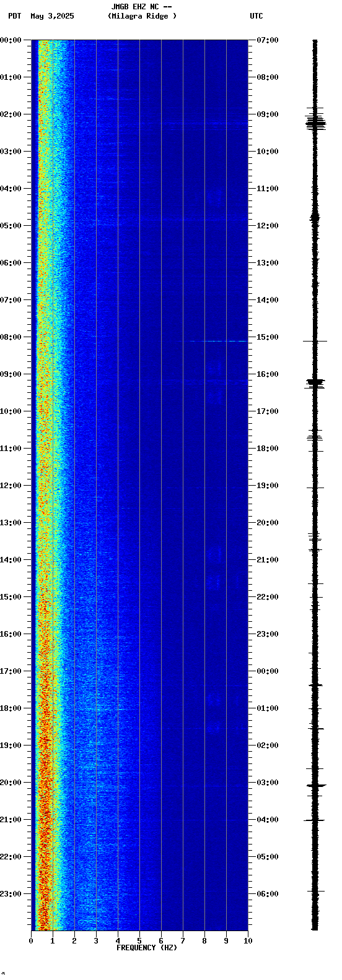Click the 08:00 PDT time label

11,337
